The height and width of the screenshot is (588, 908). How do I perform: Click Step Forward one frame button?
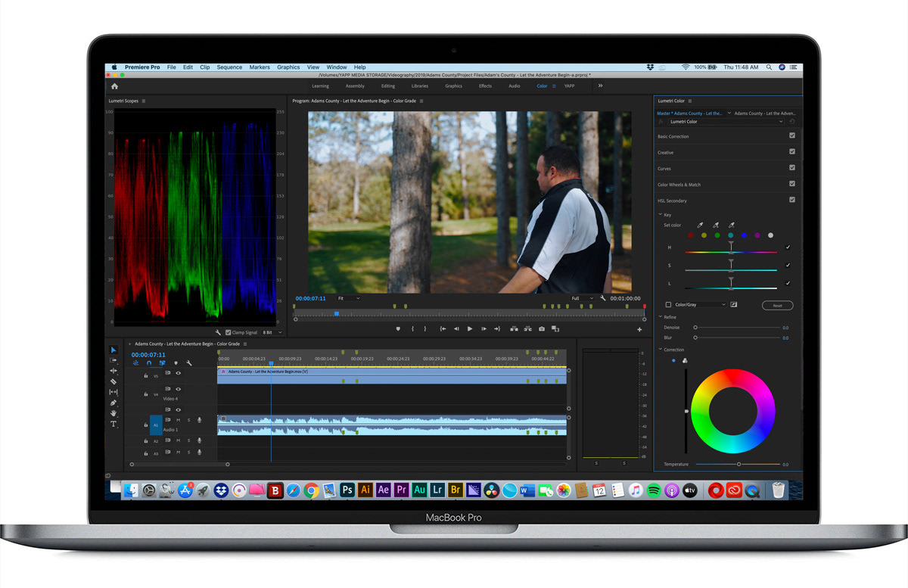coord(484,329)
